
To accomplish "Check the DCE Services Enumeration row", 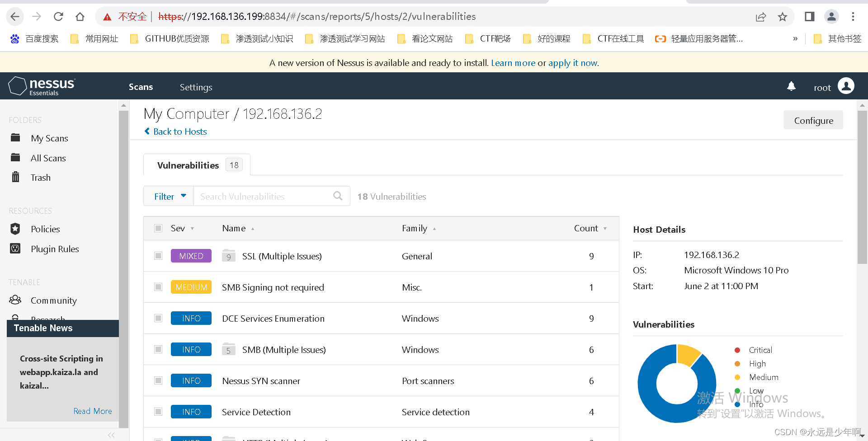I will 158,318.
